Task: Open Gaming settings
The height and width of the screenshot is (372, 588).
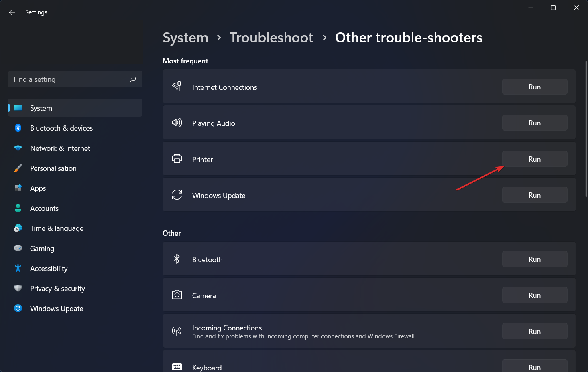Action: point(75,248)
